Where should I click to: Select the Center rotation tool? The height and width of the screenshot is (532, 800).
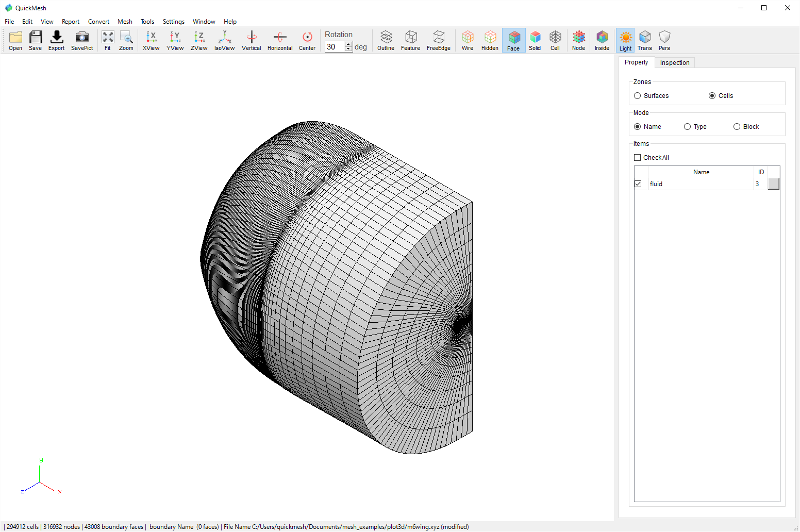[x=307, y=40]
